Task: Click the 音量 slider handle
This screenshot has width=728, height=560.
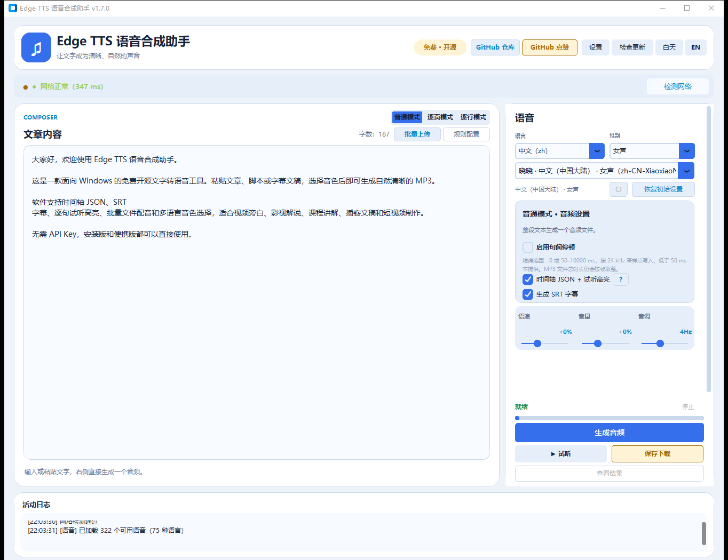Action: 598,343
